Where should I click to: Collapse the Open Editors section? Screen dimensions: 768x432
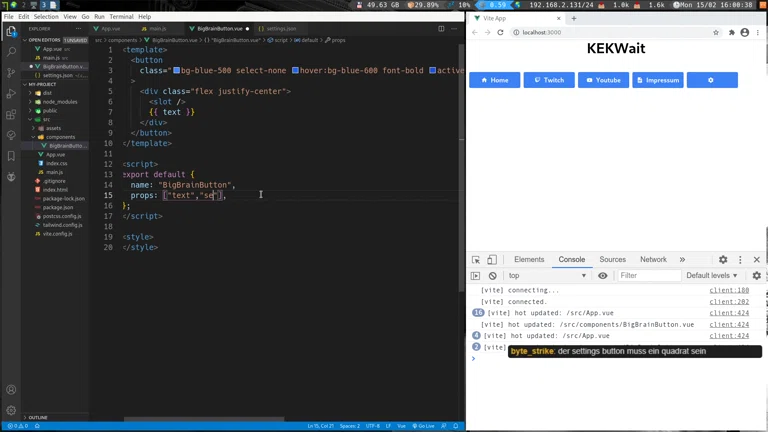pos(44,40)
